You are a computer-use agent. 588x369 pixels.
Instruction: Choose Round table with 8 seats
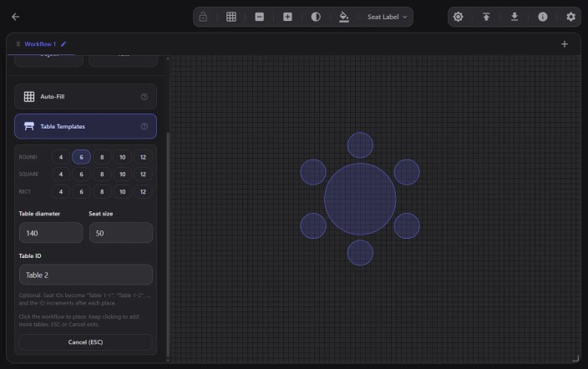coord(102,157)
